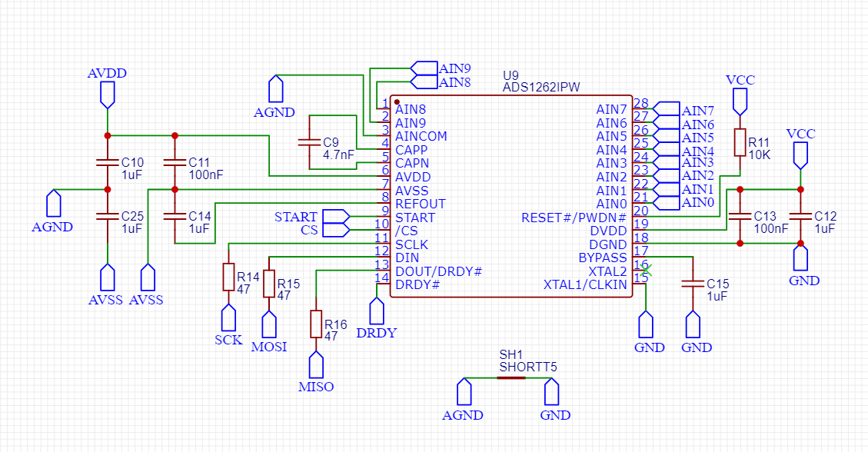Select the GND port below capacitor C12
868x452 pixels.
pos(800,258)
